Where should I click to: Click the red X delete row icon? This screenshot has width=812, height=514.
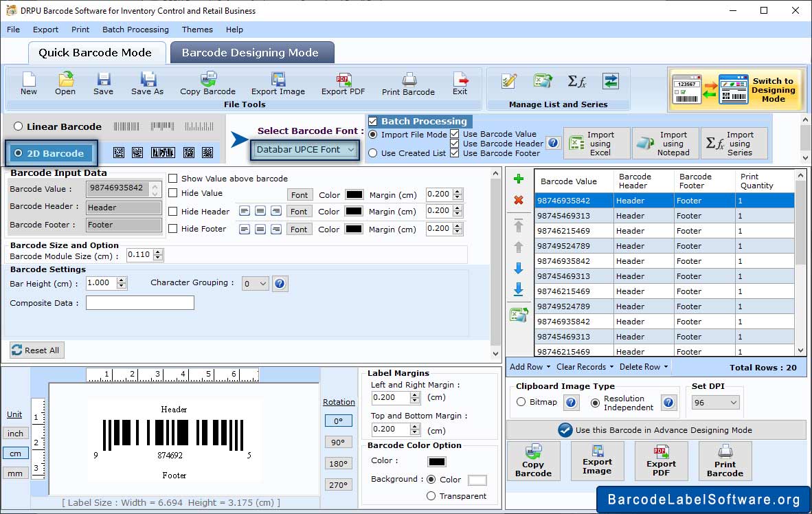pyautogui.click(x=519, y=200)
